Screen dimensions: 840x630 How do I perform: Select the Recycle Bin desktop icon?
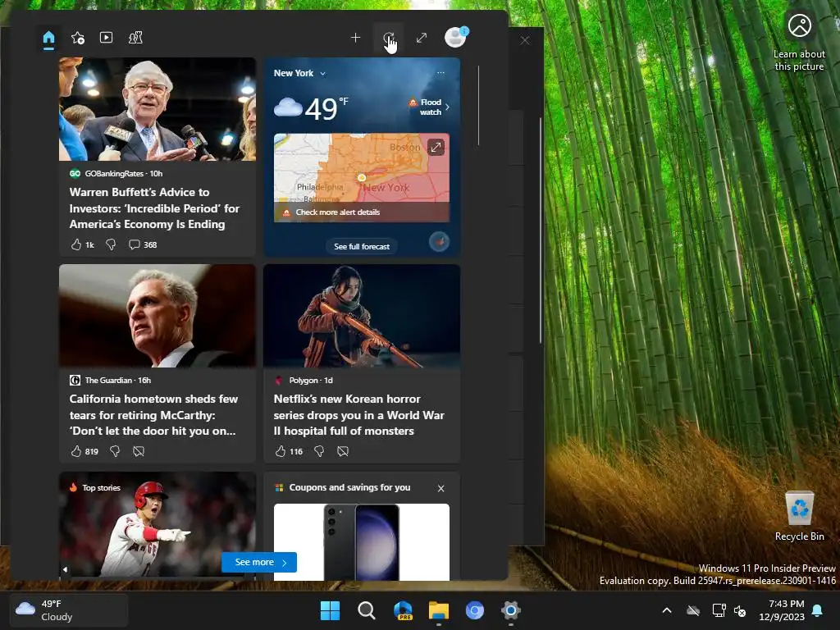(x=799, y=516)
